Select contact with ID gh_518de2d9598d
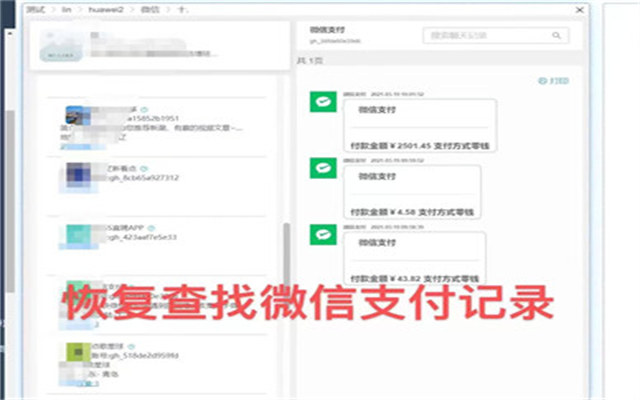Viewport: 640px width, 400px height. pyautogui.click(x=157, y=364)
